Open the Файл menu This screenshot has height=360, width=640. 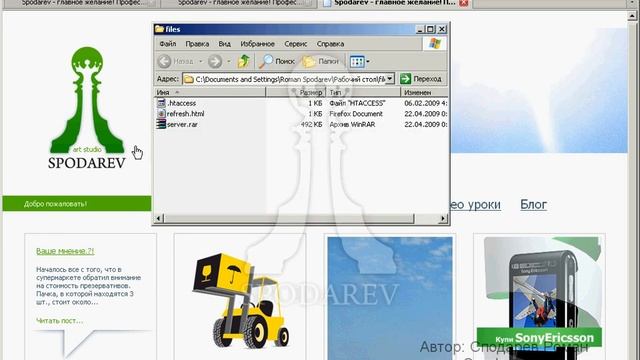167,44
